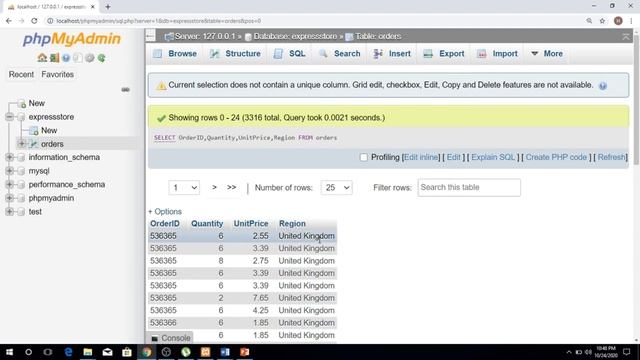Expand the + Options link

(x=165, y=211)
